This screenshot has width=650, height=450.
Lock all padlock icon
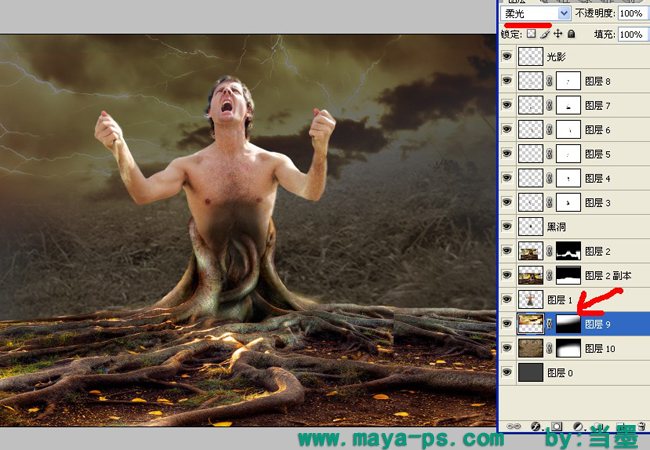571,34
